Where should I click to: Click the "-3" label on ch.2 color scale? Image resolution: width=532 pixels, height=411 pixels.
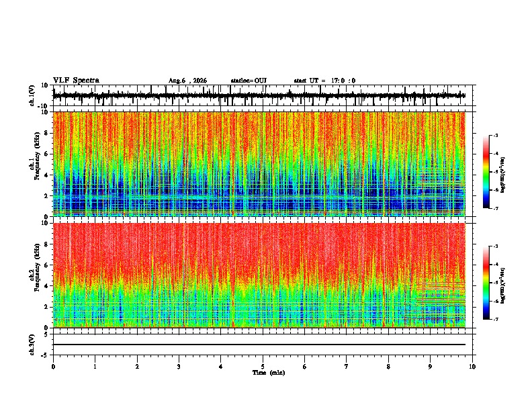pyautogui.click(x=495, y=246)
